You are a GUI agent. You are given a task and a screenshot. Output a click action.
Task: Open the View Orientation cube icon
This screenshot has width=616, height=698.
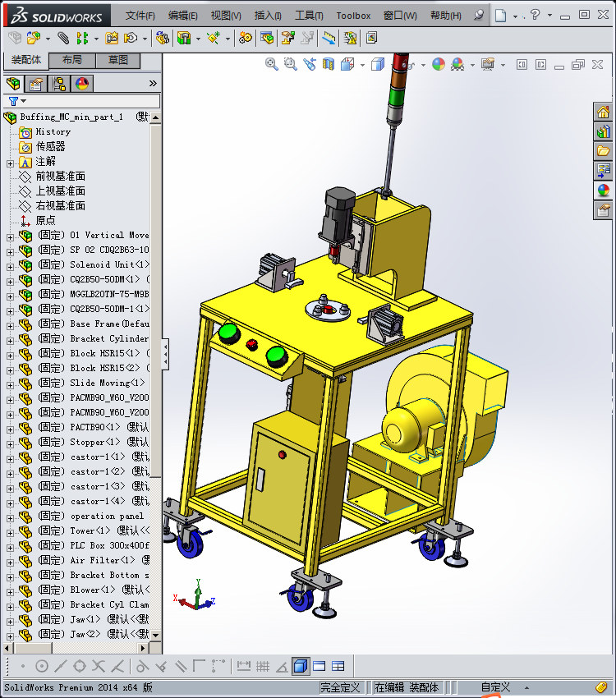(347, 65)
